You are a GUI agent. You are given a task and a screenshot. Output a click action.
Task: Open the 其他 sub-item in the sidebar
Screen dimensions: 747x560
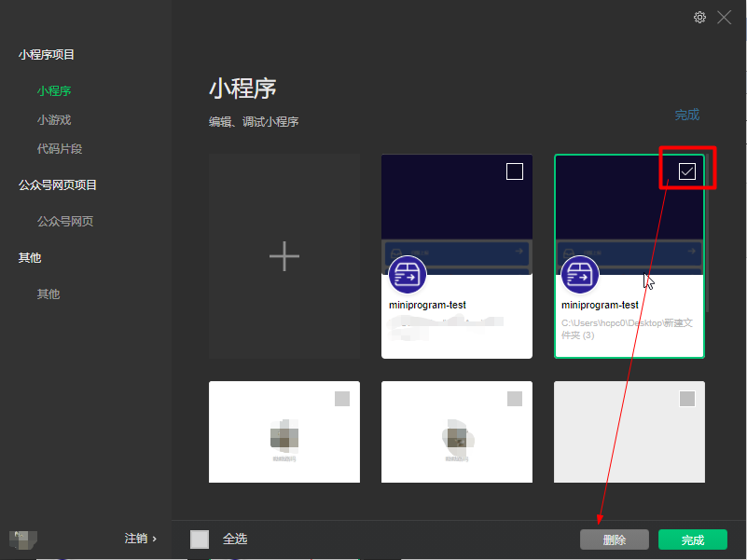48,294
